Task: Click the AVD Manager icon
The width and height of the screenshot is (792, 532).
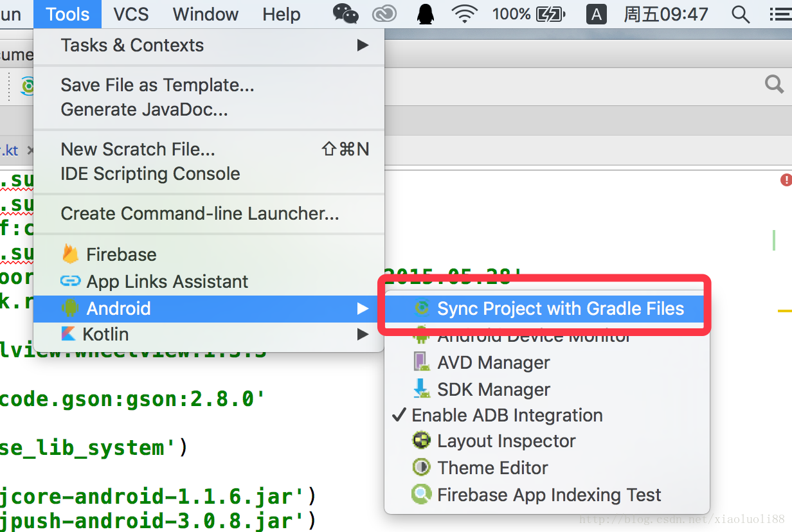Action: (421, 362)
